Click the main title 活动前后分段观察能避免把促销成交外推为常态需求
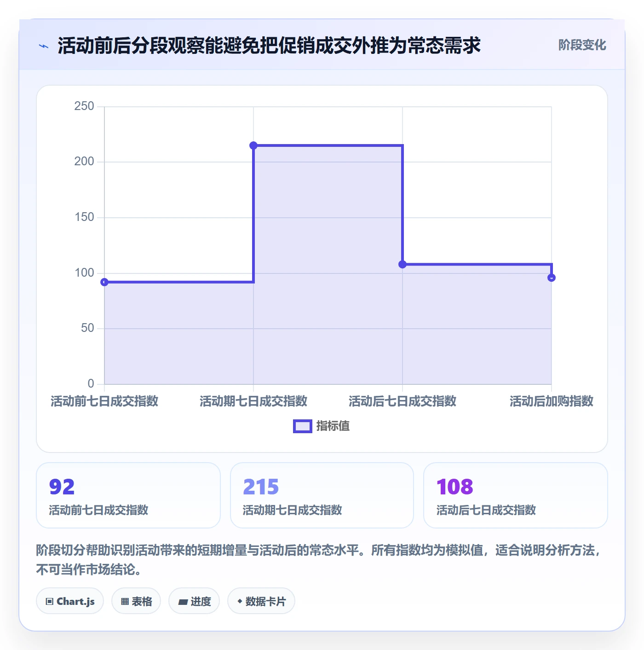The width and height of the screenshot is (644, 650). pyautogui.click(x=269, y=46)
